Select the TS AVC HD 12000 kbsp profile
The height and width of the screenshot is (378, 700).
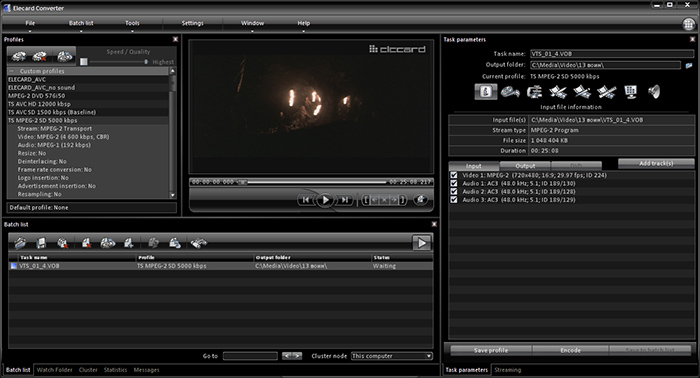coord(88,104)
